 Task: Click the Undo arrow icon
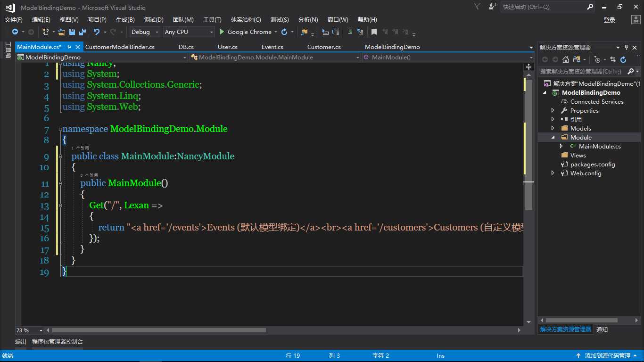click(97, 32)
